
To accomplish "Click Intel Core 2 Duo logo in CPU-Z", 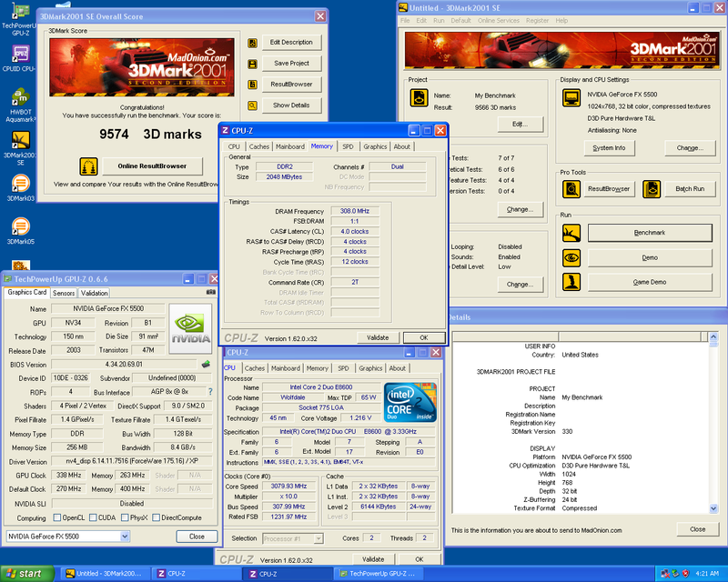I will (x=410, y=402).
